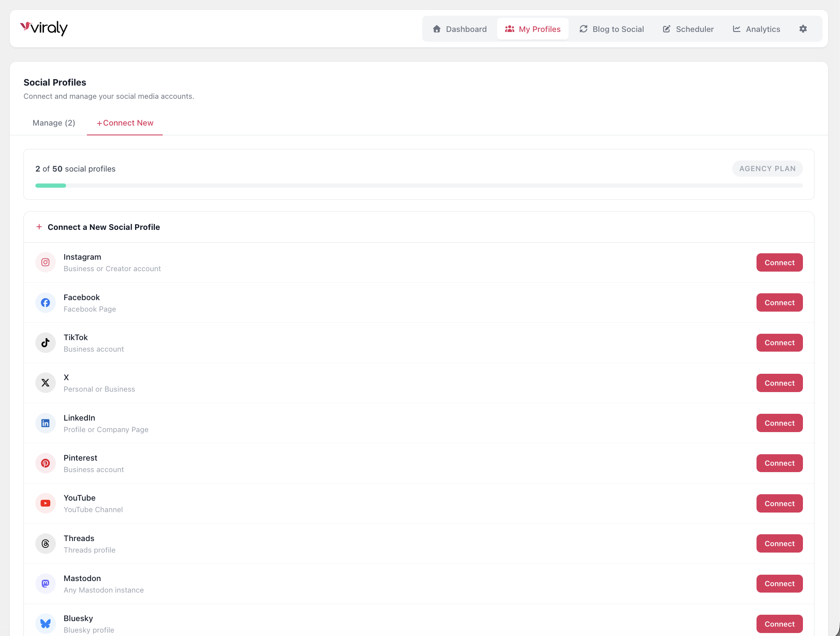840x636 pixels.
Task: Select the Pinterest icon
Action: point(45,463)
